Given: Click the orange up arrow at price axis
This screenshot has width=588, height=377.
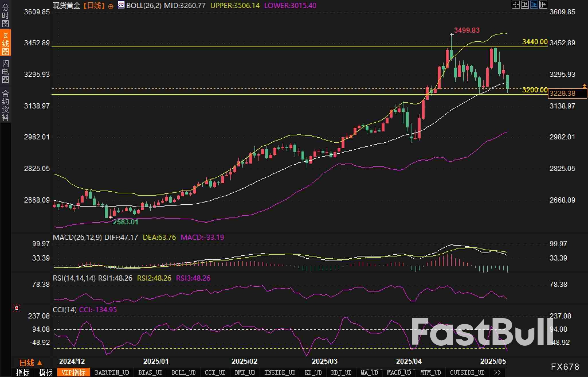Looking at the screenshot, I should pos(584,86).
